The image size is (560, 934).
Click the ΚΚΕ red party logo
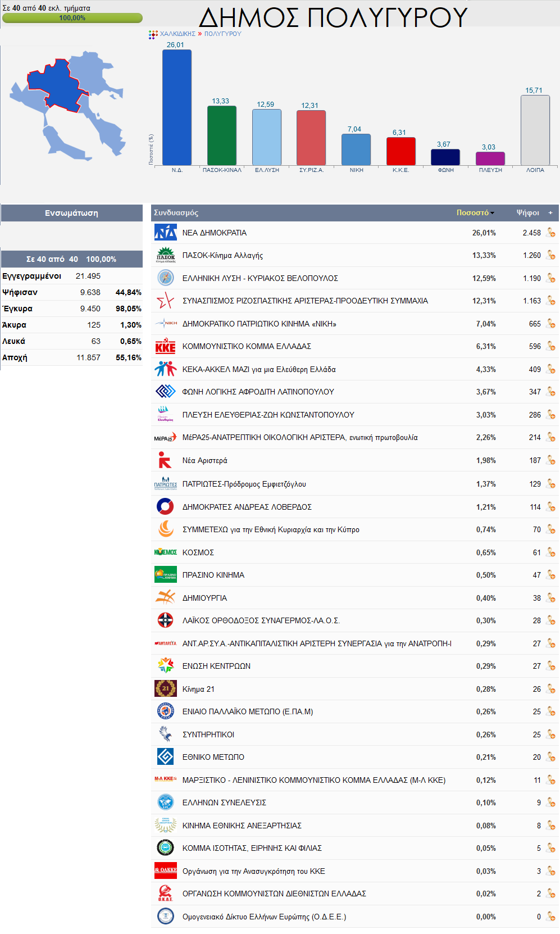[x=165, y=347]
